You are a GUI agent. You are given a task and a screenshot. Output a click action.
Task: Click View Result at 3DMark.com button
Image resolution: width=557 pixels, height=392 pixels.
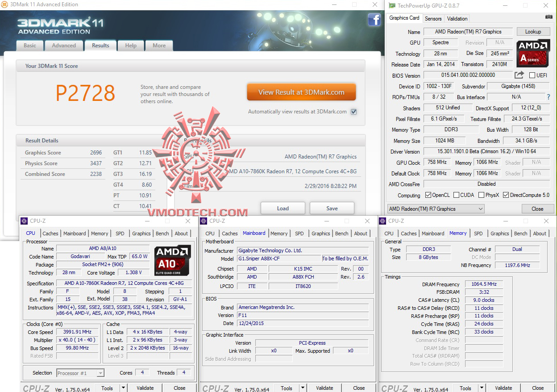[x=301, y=92]
